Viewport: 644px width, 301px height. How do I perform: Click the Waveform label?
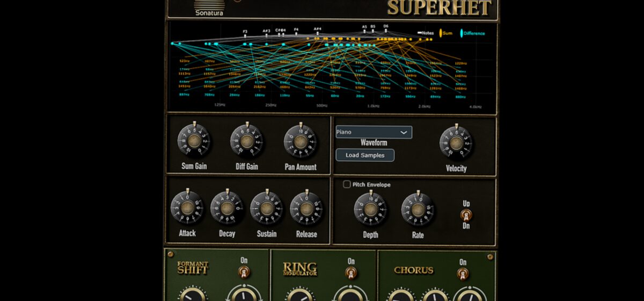[x=374, y=143]
